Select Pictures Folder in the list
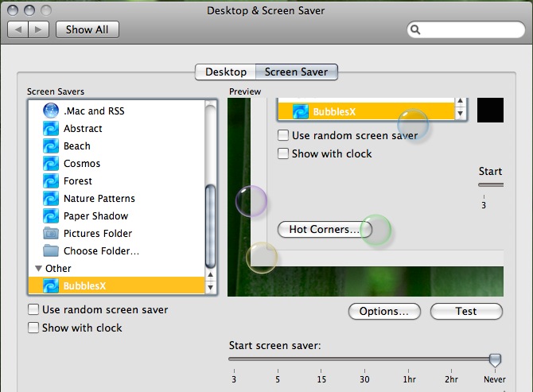The width and height of the screenshot is (533, 392). (x=117, y=233)
